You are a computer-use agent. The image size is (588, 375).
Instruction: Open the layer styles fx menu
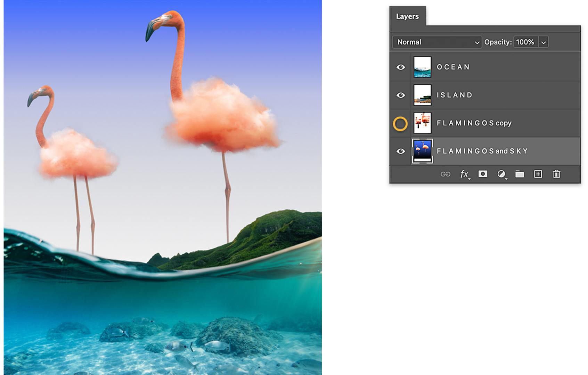[463, 174]
